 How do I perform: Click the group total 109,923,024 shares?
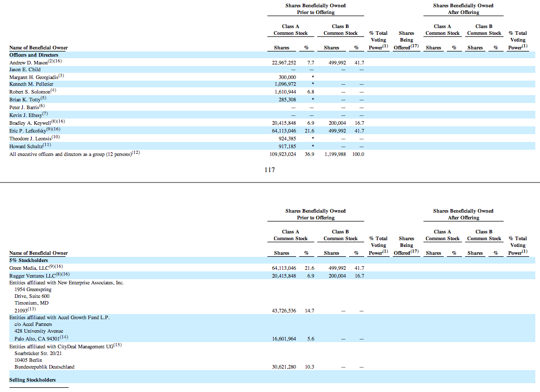point(284,154)
